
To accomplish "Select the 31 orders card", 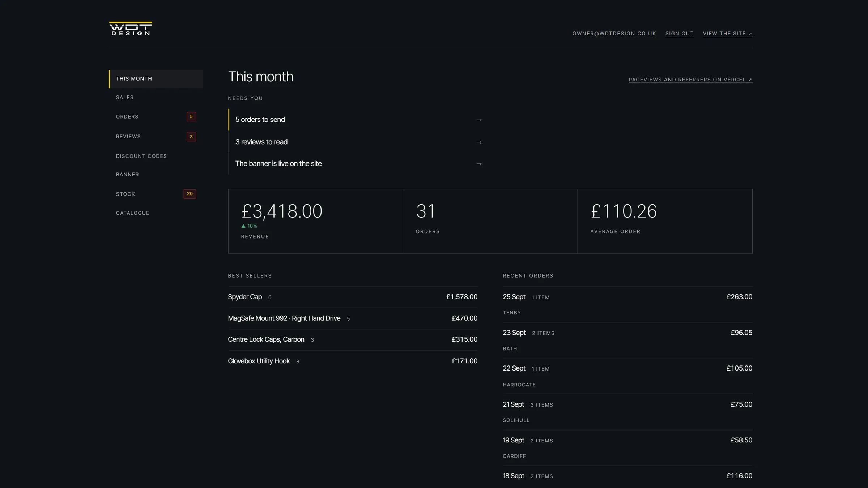I will click(x=490, y=221).
